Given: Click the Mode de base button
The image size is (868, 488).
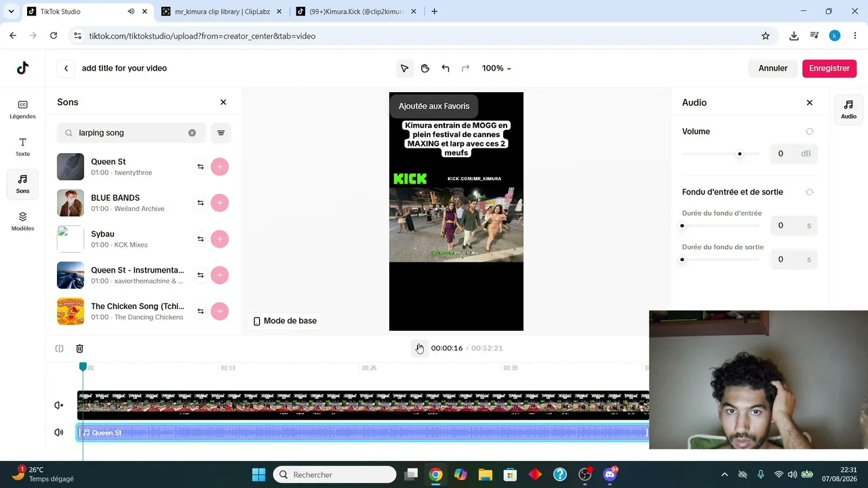Looking at the screenshot, I should 285,321.
